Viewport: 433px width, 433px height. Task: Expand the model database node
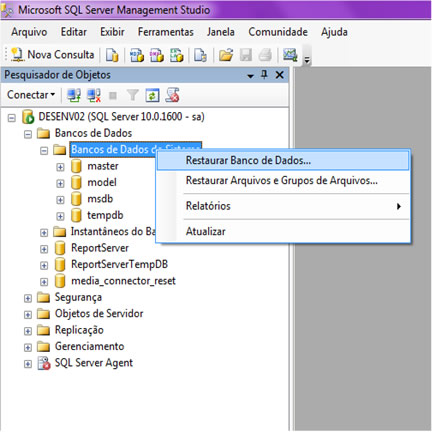click(60, 184)
